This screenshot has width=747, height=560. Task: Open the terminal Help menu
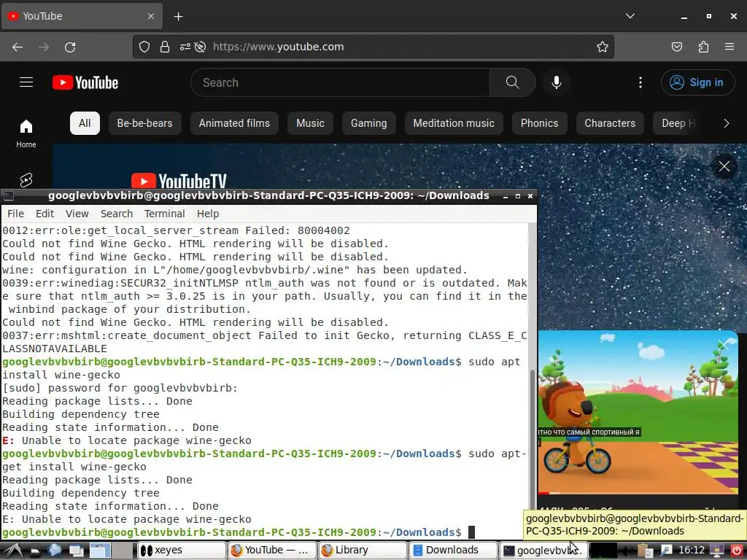point(208,214)
